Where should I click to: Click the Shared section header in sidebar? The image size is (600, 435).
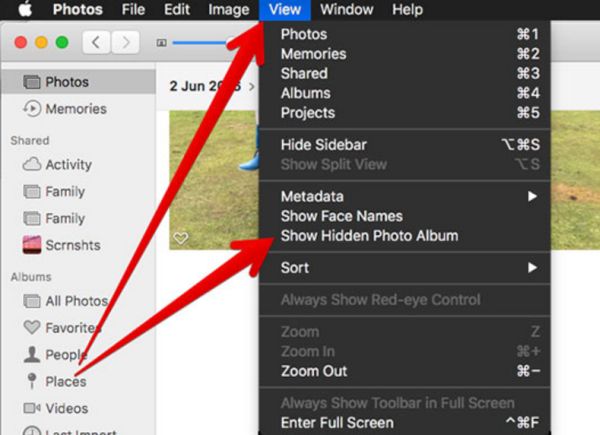click(x=30, y=140)
